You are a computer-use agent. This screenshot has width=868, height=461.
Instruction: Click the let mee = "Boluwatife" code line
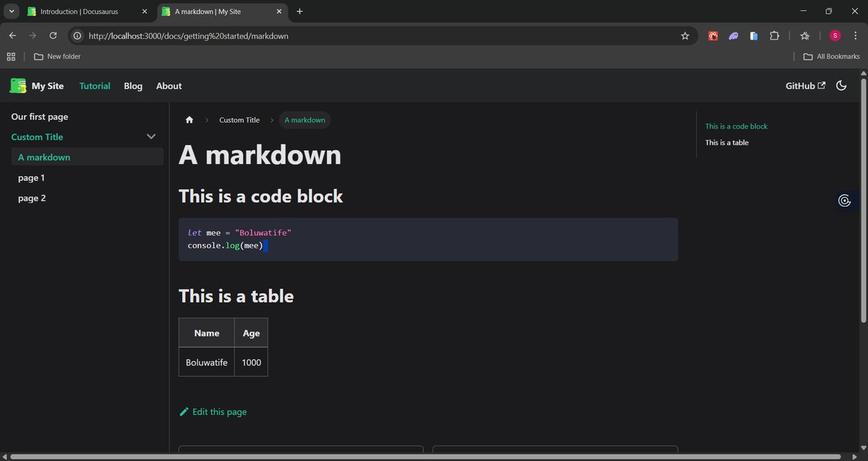(x=239, y=233)
